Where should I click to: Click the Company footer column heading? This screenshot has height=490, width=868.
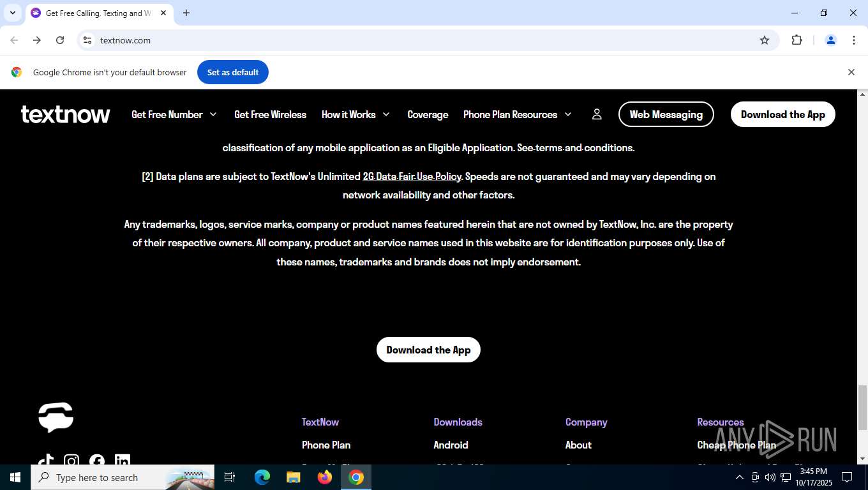point(586,422)
